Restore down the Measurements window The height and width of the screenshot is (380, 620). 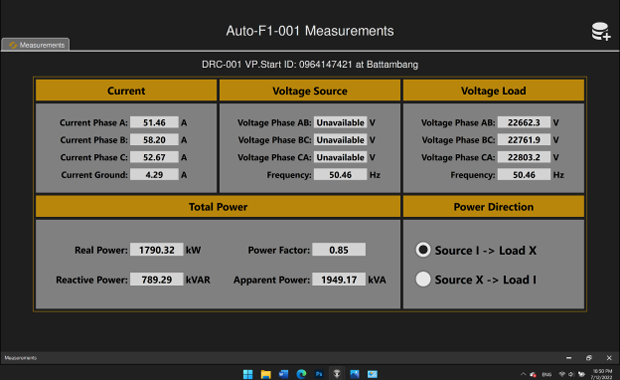pos(589,358)
